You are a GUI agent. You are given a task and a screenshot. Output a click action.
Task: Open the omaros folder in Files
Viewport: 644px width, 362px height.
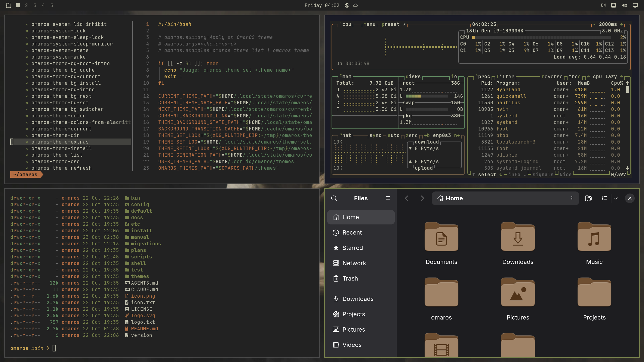(441, 299)
